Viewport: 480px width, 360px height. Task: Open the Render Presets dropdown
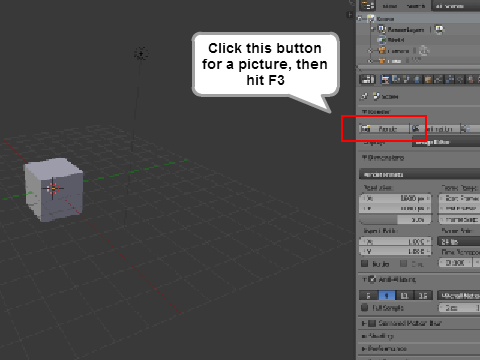[x=420, y=174]
